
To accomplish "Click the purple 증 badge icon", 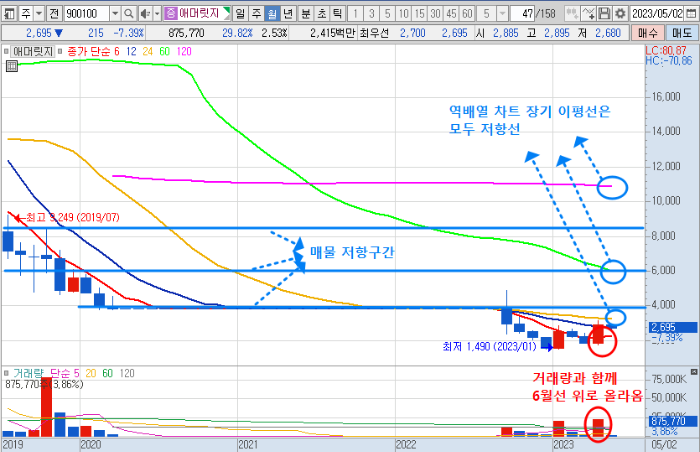I will (171, 13).
